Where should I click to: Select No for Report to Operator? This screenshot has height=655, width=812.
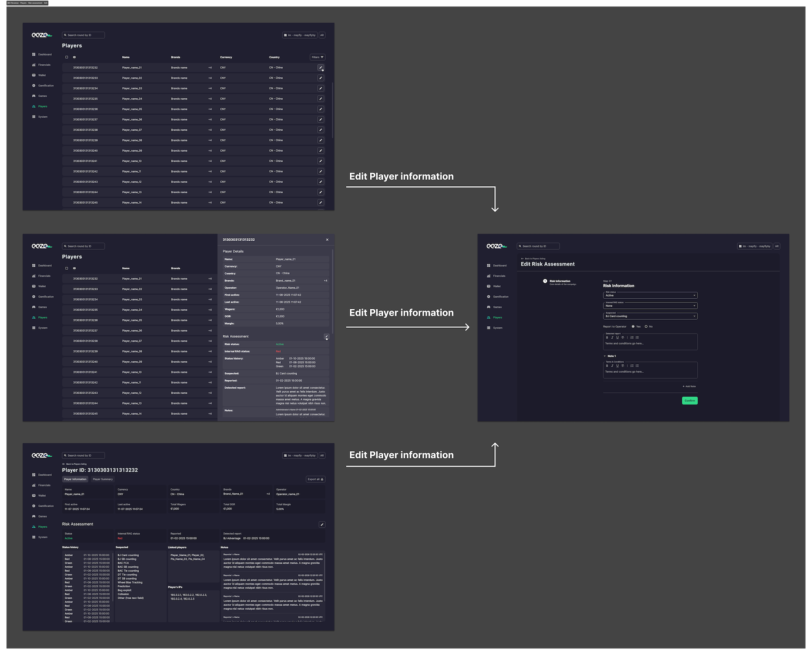[x=646, y=326]
